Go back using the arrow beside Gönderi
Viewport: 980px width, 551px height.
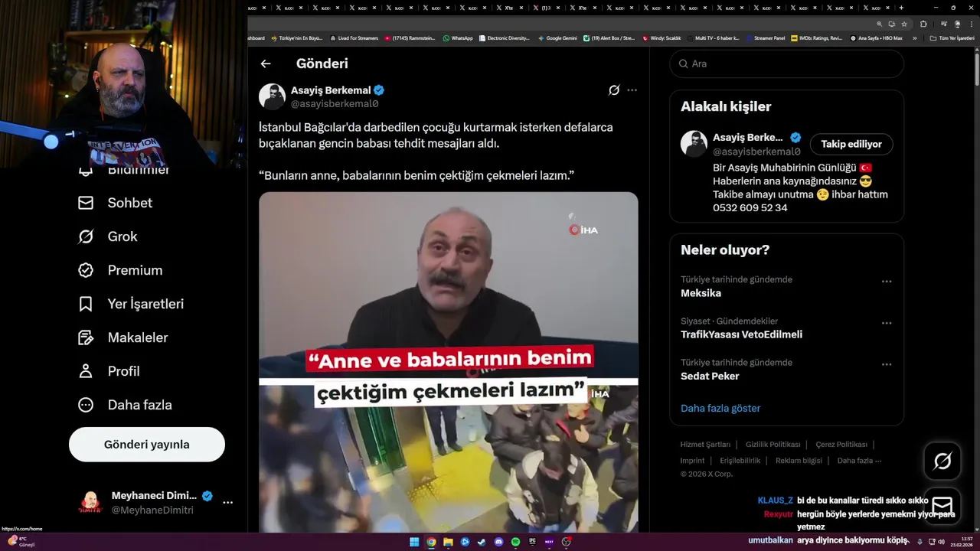tap(266, 64)
